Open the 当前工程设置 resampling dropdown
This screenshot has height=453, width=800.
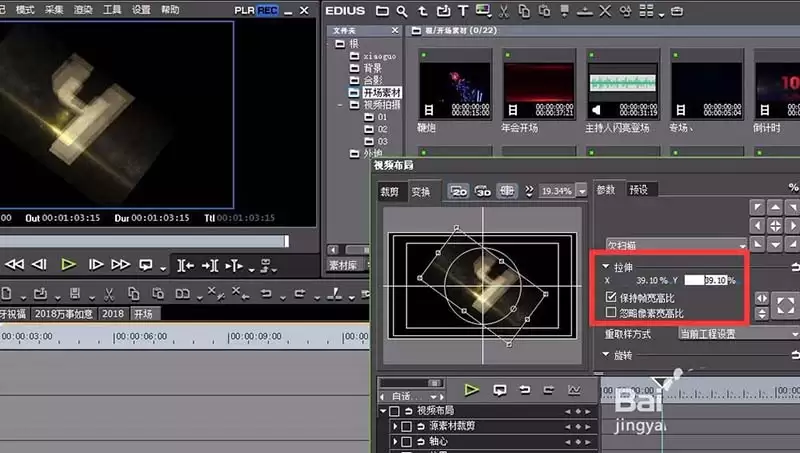click(x=739, y=334)
